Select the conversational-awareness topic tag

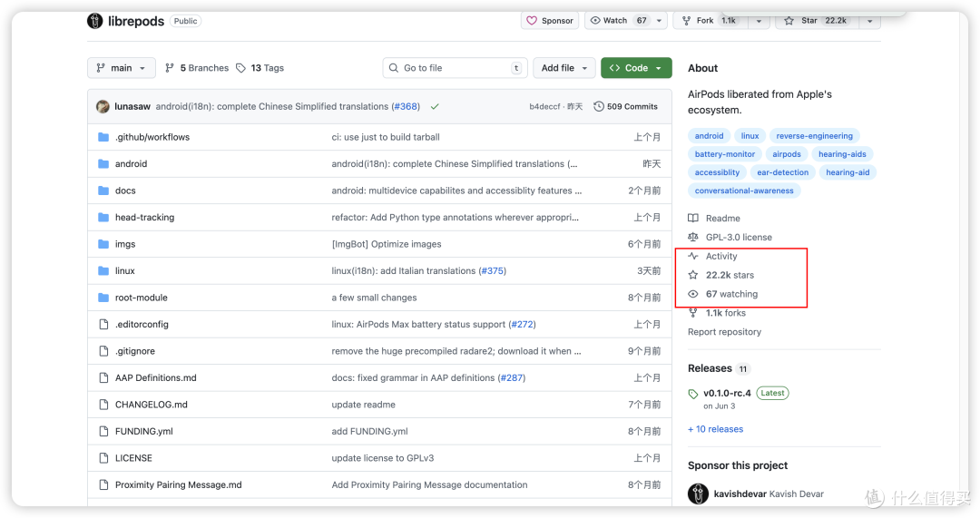(744, 191)
